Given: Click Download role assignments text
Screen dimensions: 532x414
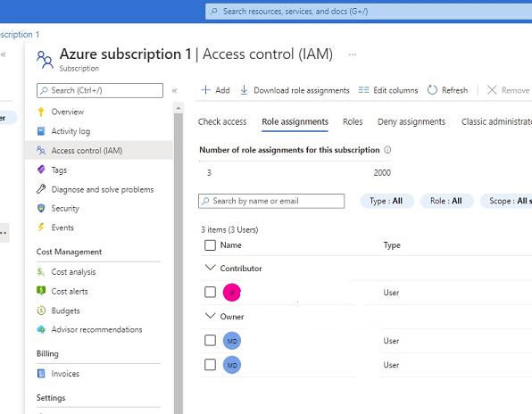Looking at the screenshot, I should (x=302, y=90).
